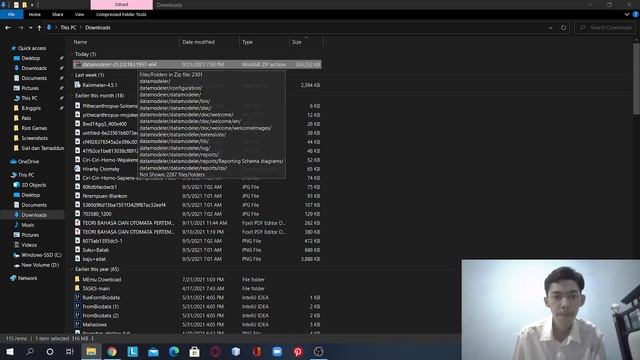Viewport: 640px width, 360px height.
Task: Open the recent locations dropdown arrow
Action: click(x=31, y=28)
